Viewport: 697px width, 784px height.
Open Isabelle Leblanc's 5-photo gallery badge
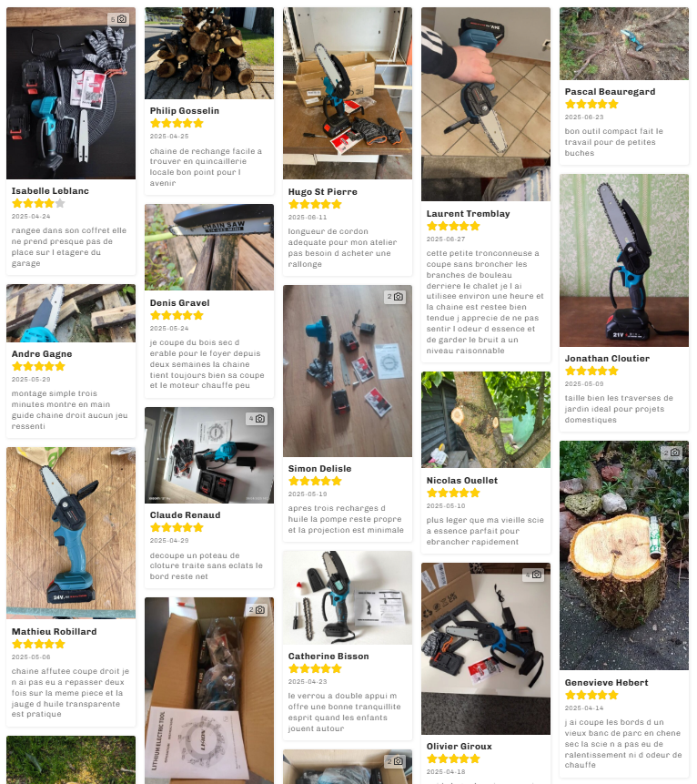pos(119,19)
